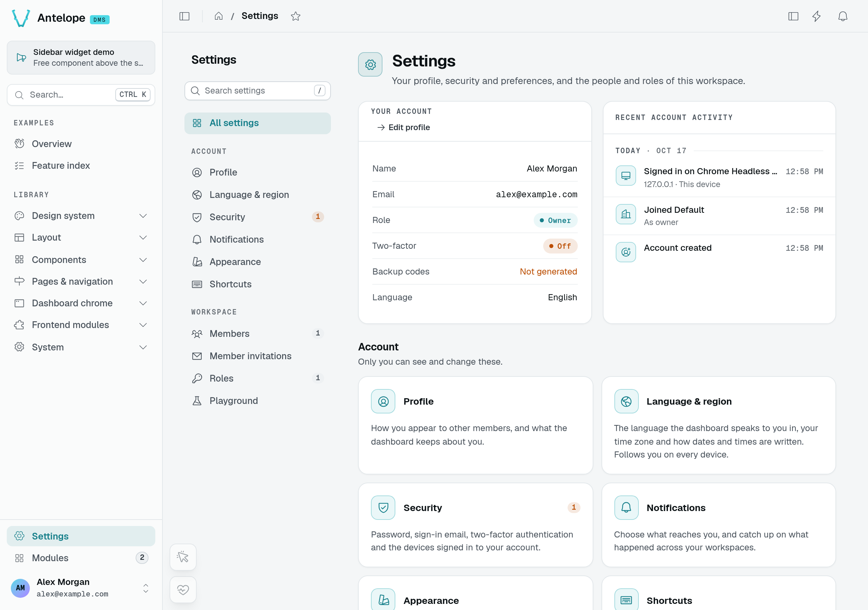Go to home via breadcrumb house icon
Viewport: 868px width, 610px height.
click(x=218, y=16)
